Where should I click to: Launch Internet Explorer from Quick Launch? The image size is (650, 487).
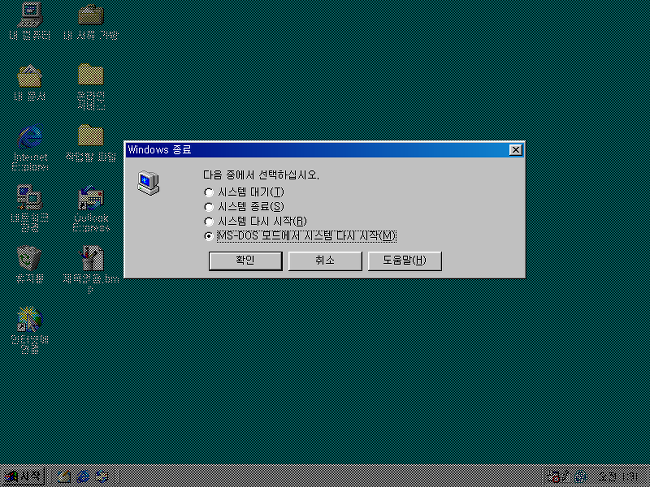click(x=83, y=477)
